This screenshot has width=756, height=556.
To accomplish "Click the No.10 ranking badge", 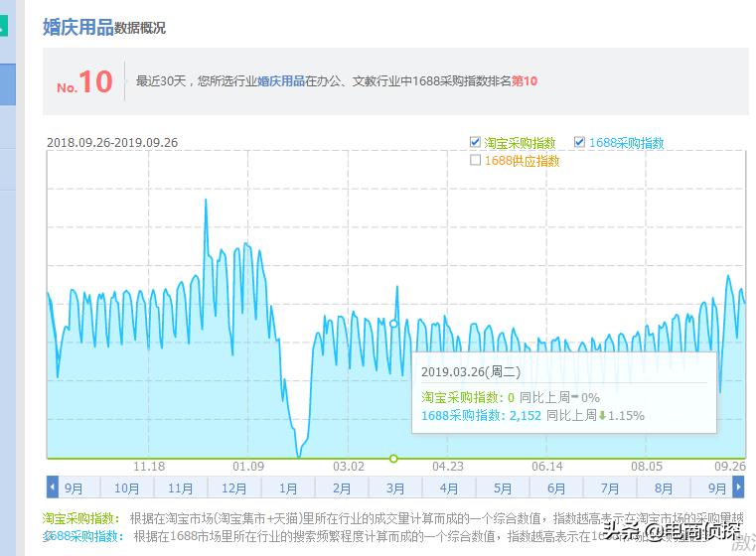I will click(85, 82).
